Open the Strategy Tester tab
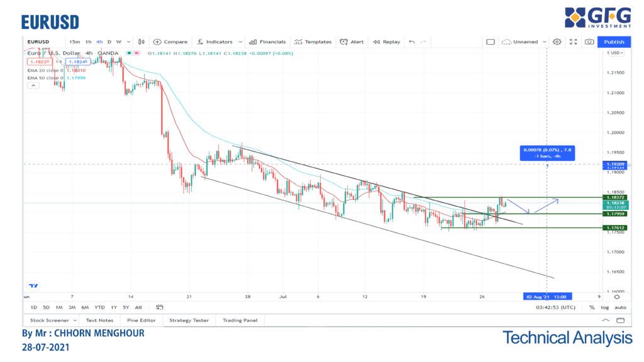644x362 pixels. point(189,321)
